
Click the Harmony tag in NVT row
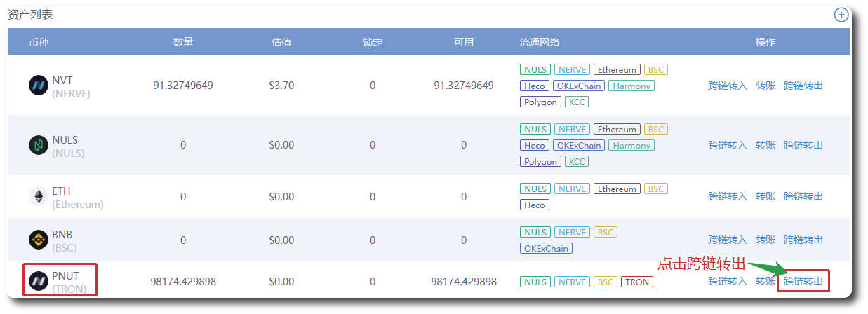(x=632, y=86)
